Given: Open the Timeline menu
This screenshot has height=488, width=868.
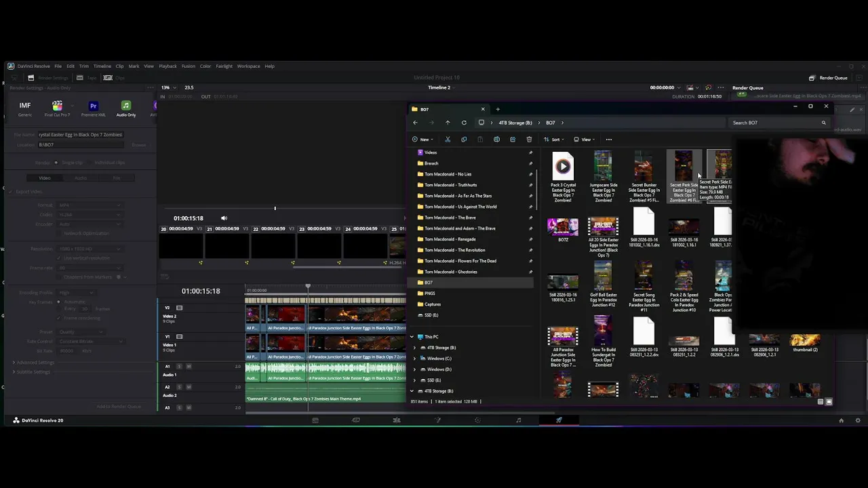Looking at the screenshot, I should (x=102, y=66).
